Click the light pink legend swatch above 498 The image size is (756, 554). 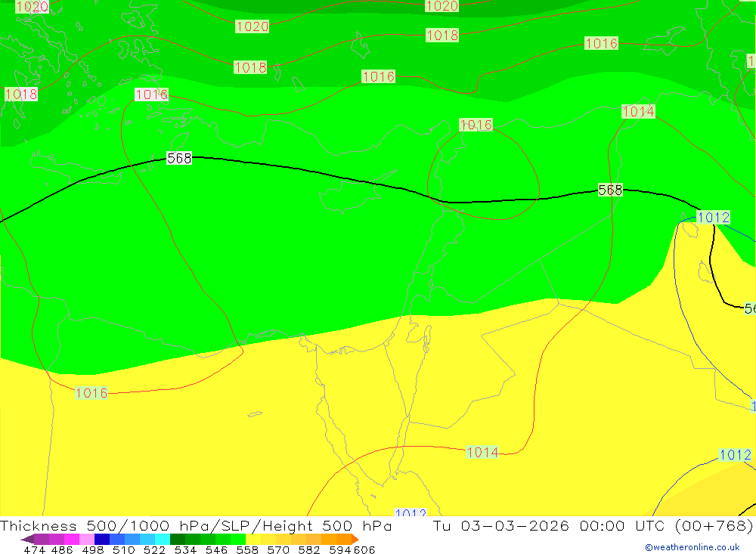[87, 539]
